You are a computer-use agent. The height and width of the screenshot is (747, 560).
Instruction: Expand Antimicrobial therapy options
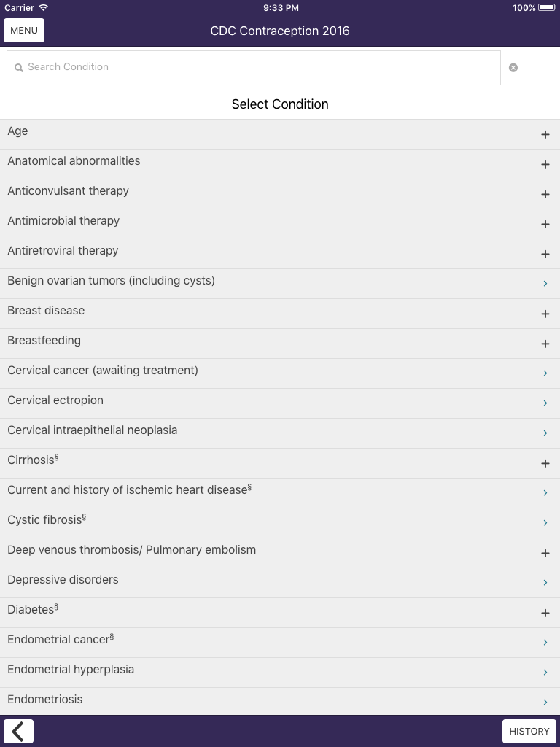(545, 224)
